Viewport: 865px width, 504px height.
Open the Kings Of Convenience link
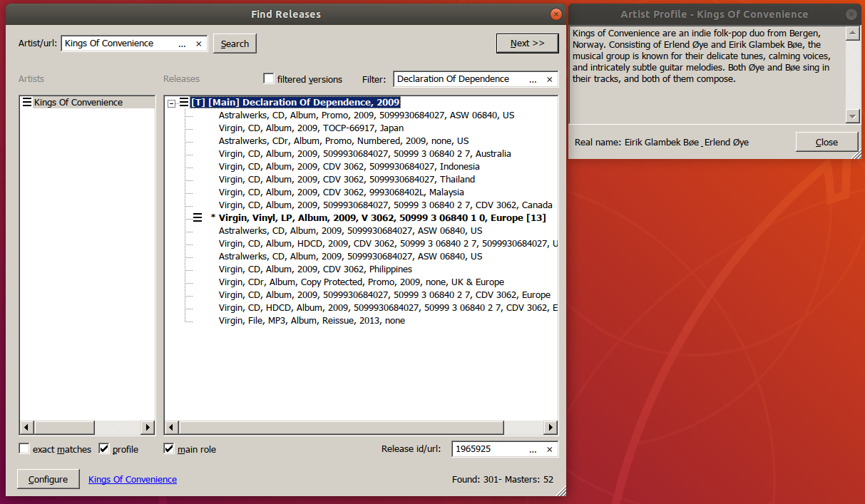click(x=133, y=479)
